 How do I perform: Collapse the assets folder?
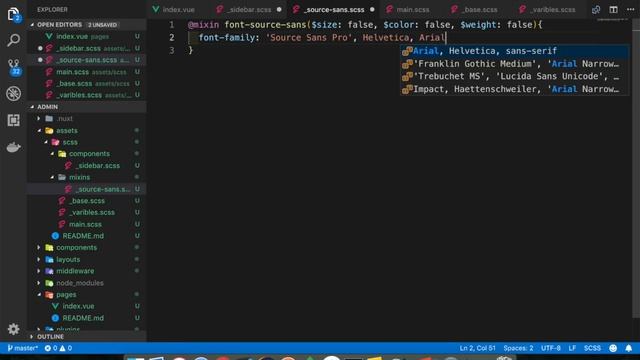pos(86,131)
